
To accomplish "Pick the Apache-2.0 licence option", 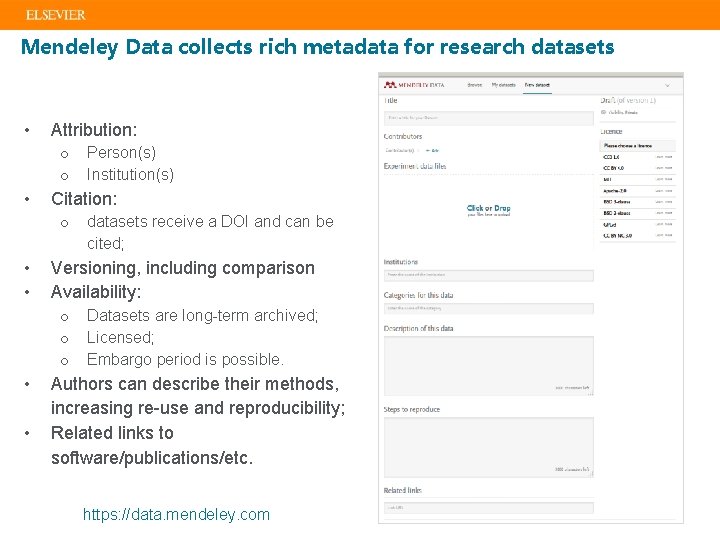I will 615,191.
